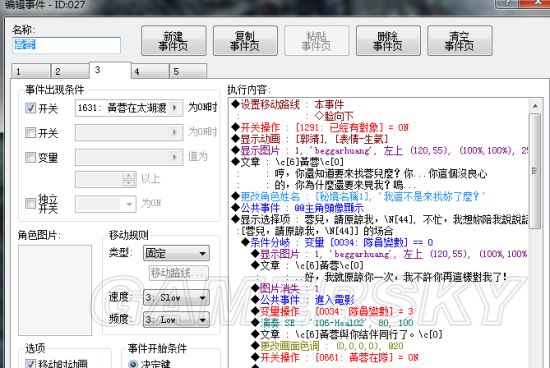Open switch selector 1631 黄蓉在太湖渡
This screenshot has width=550, height=368.
click(129, 108)
